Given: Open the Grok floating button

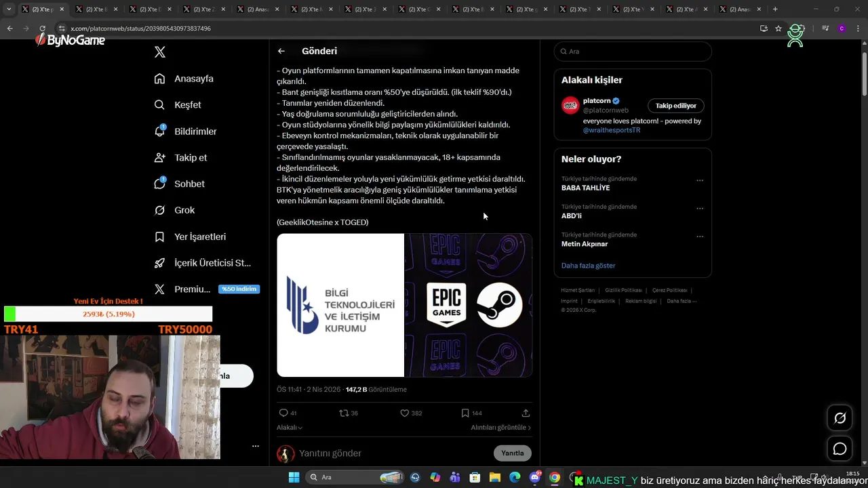Looking at the screenshot, I should [x=840, y=418].
